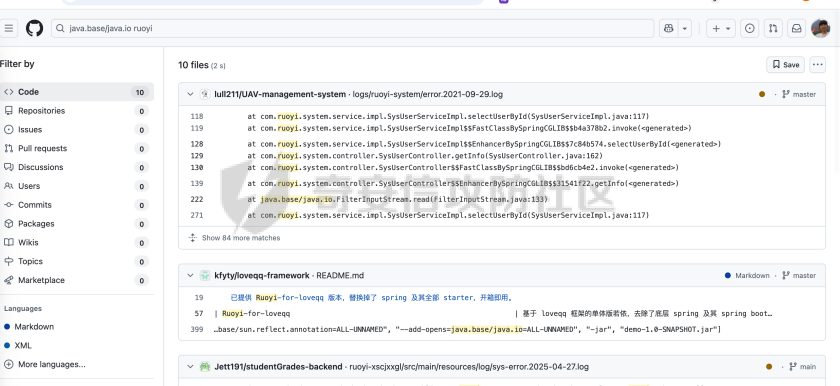Open the Issues circle icon in header
The height and width of the screenshot is (386, 840).
pyautogui.click(x=749, y=28)
